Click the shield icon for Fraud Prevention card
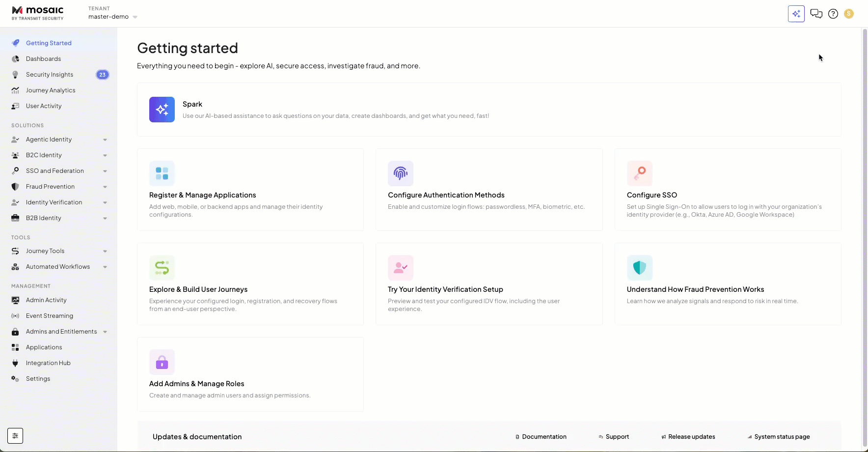Image resolution: width=868 pixels, height=452 pixels. tap(639, 268)
